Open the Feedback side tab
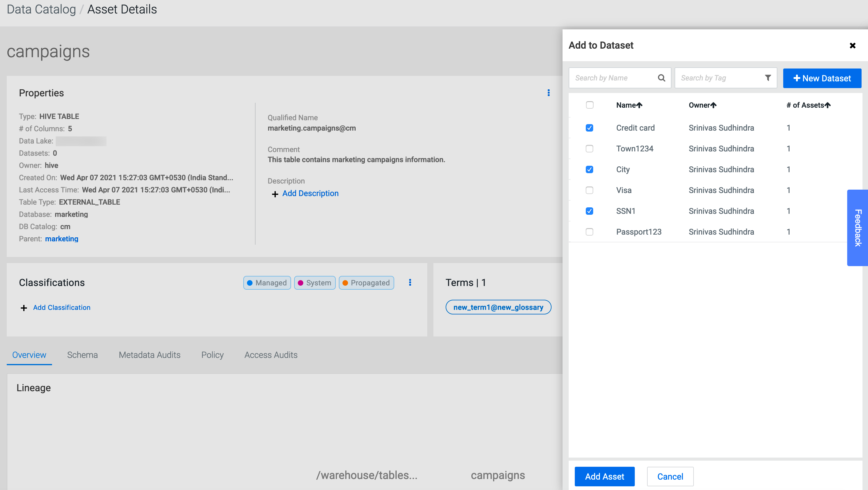 tap(858, 228)
